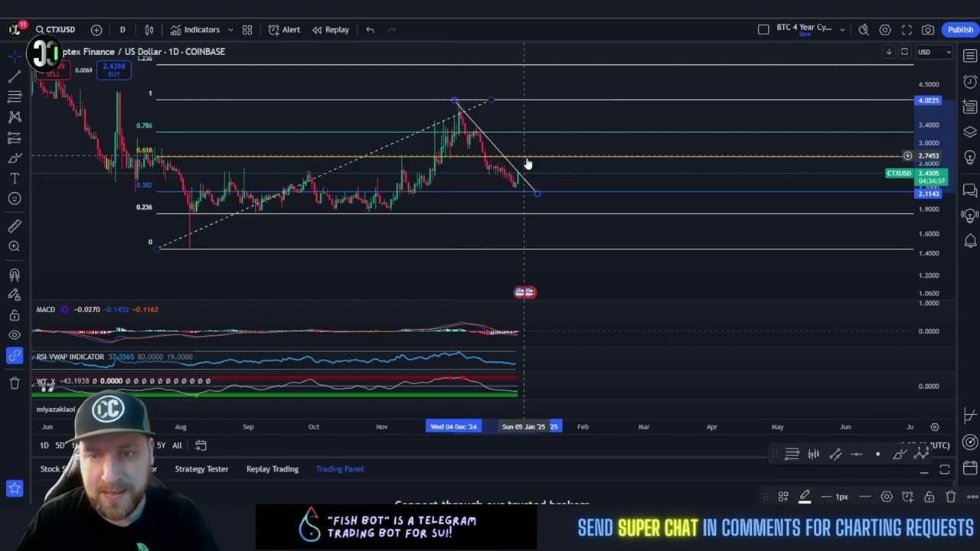Image resolution: width=980 pixels, height=551 pixels.
Task: Open the emoji icons tool
Action: [15, 199]
